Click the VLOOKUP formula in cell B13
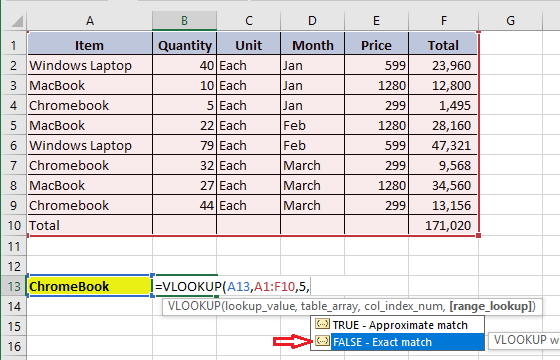 (x=232, y=286)
